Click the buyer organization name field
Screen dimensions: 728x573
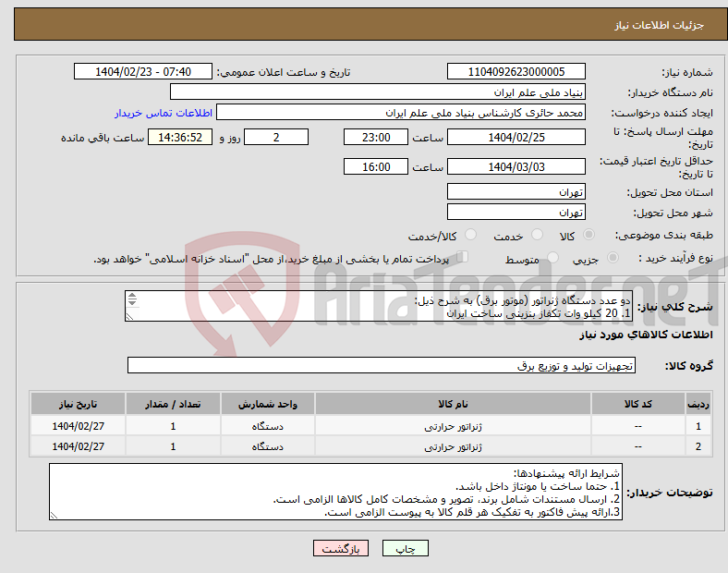pos(378,92)
